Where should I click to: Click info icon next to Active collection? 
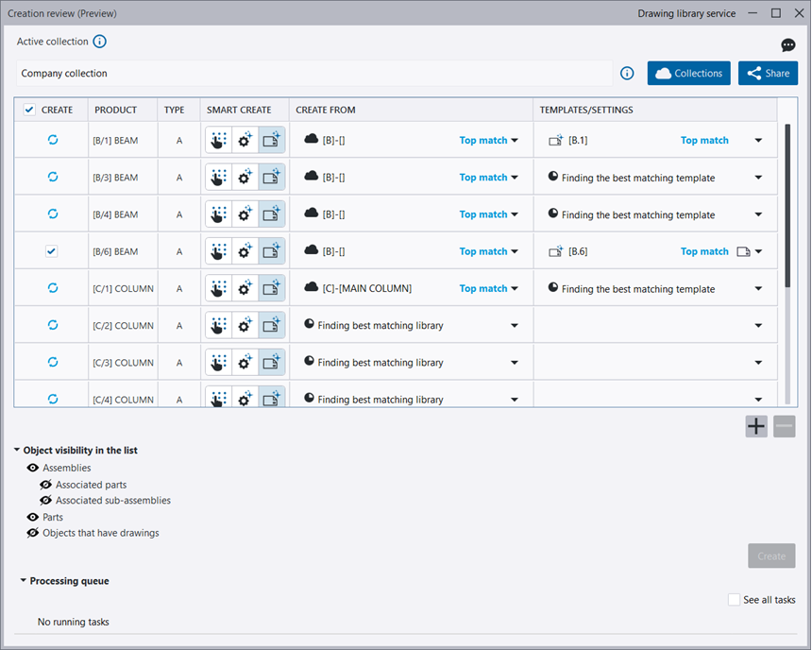tap(100, 42)
